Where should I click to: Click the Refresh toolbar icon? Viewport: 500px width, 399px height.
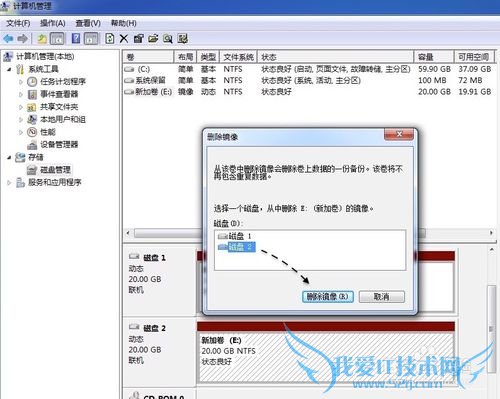pos(110,39)
